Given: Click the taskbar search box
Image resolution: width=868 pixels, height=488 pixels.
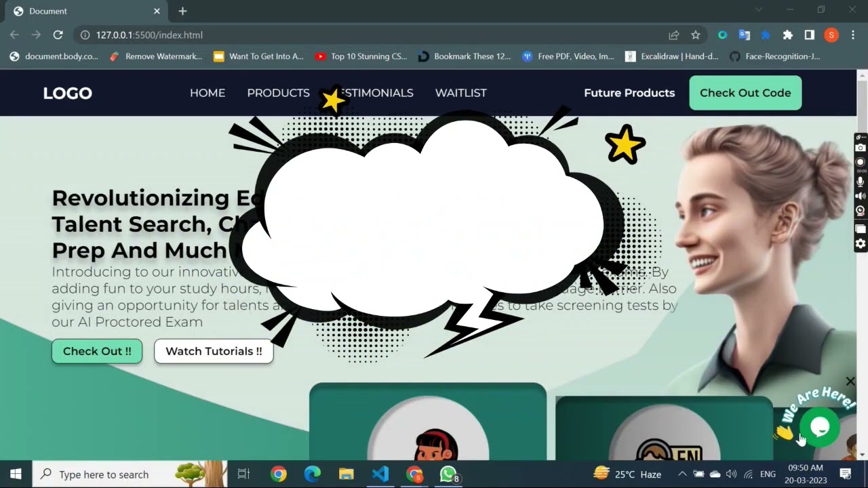Looking at the screenshot, I should click(x=130, y=474).
